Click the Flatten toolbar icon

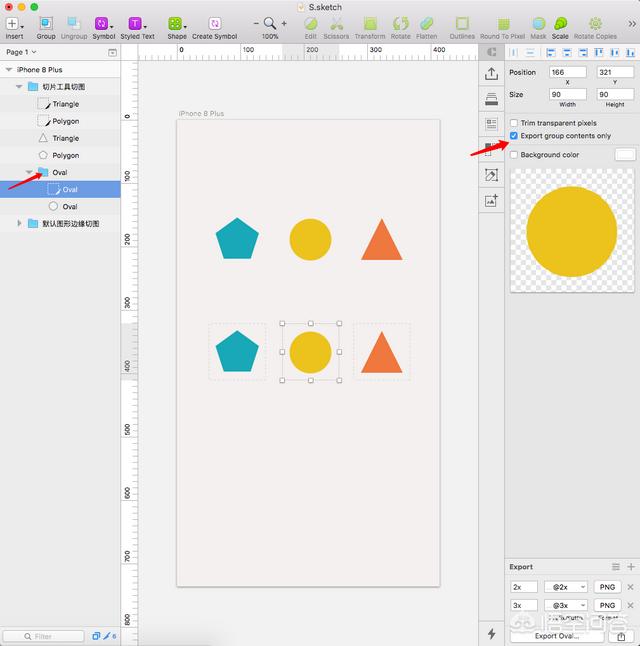click(427, 23)
